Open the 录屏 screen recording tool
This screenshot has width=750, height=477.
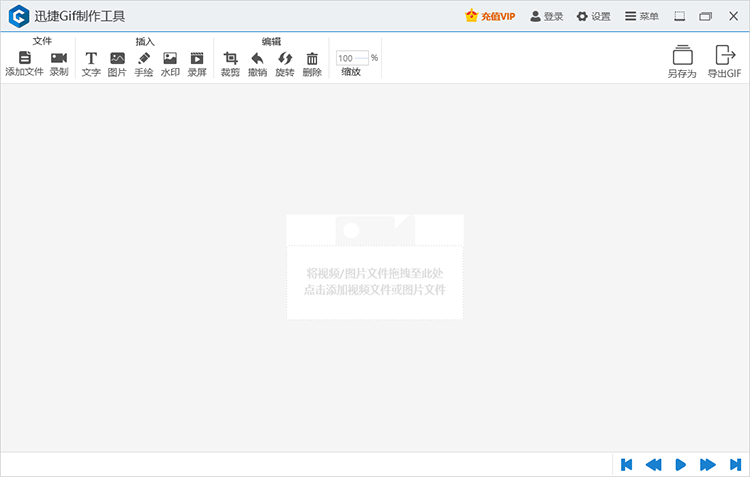pyautogui.click(x=197, y=58)
